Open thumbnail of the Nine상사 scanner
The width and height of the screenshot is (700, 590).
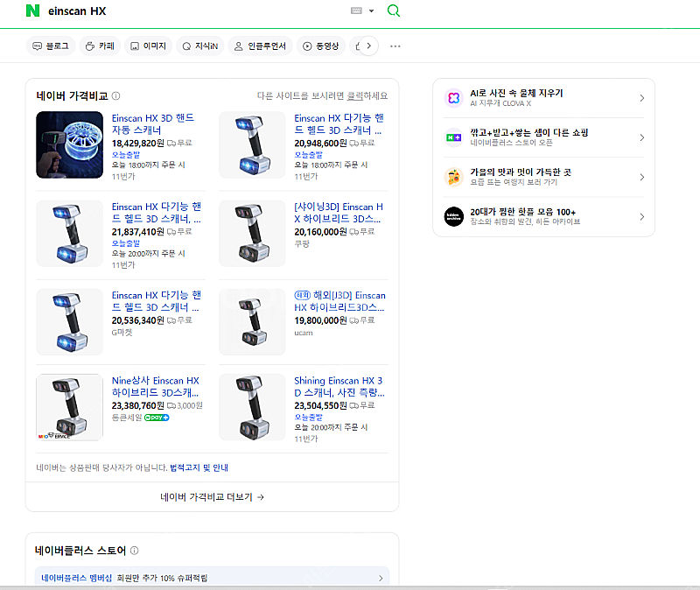70,407
